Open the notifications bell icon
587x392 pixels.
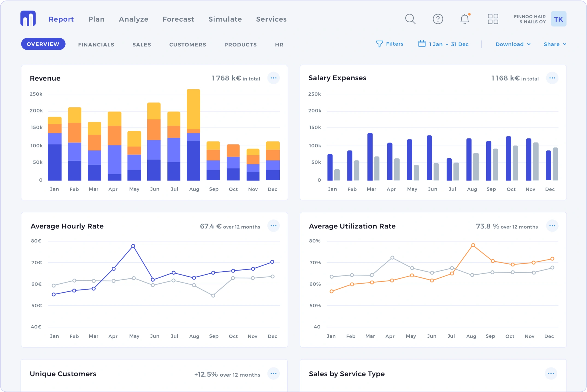(464, 19)
